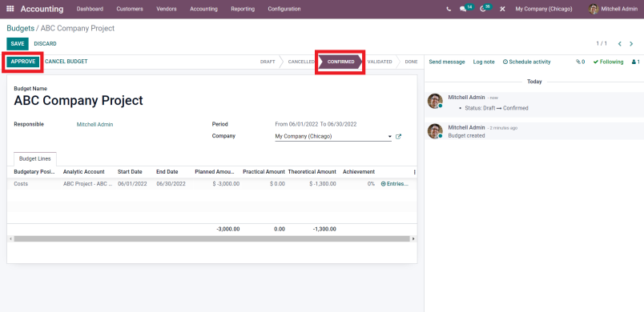Click the Save button
Image resolution: width=644 pixels, height=312 pixels.
[18, 44]
